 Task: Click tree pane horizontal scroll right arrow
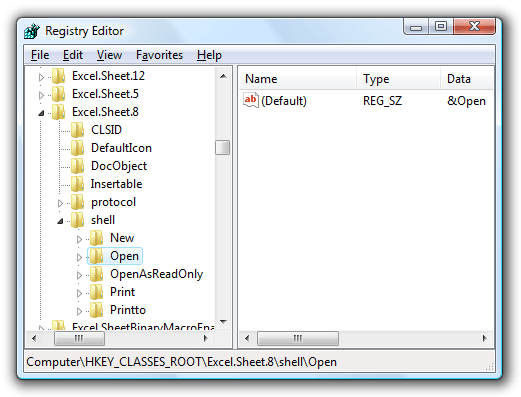206,338
